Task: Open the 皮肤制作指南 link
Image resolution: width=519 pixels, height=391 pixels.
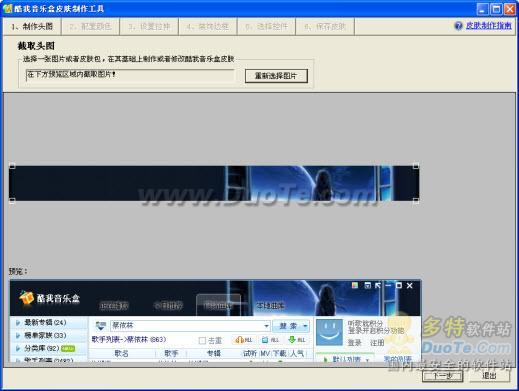Action: click(x=489, y=26)
